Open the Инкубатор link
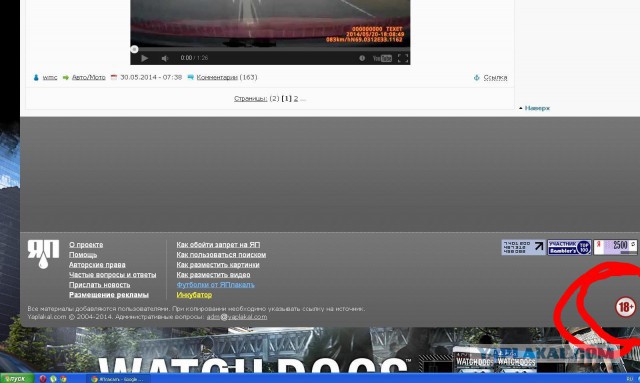 tap(194, 295)
